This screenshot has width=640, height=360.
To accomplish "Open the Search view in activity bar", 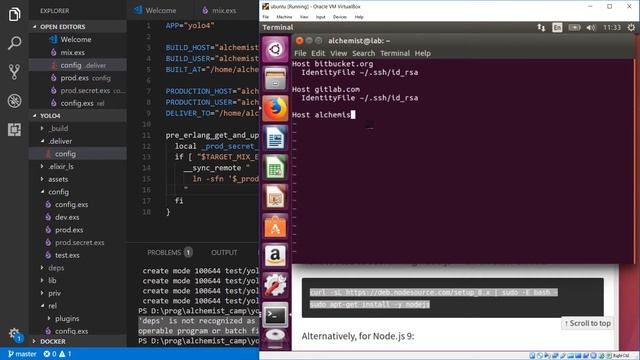I will pyautogui.click(x=14, y=43).
